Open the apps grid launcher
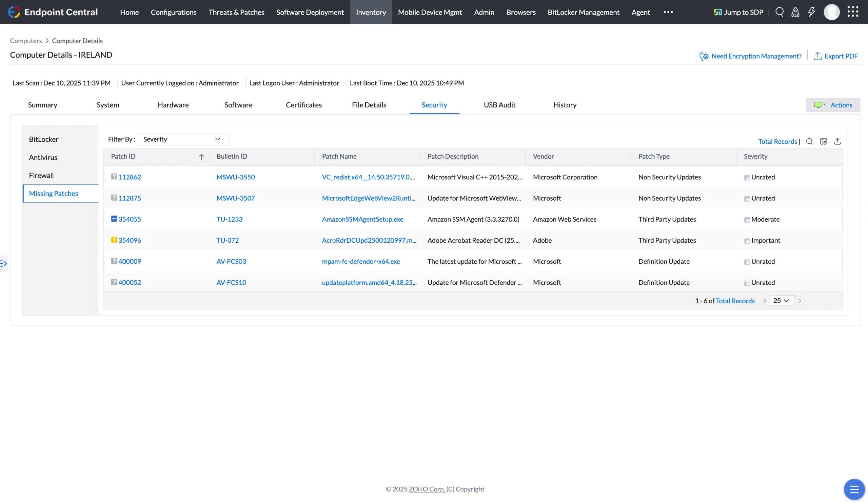The image size is (868, 503). (853, 12)
